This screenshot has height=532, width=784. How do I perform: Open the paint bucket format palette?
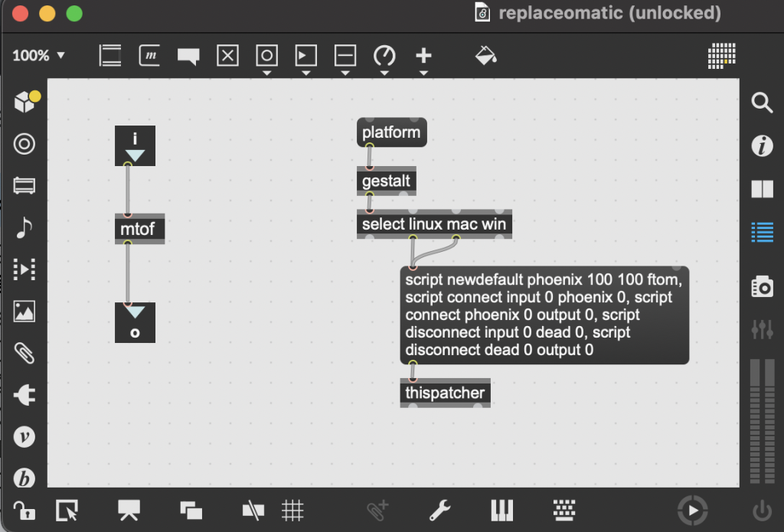485,55
